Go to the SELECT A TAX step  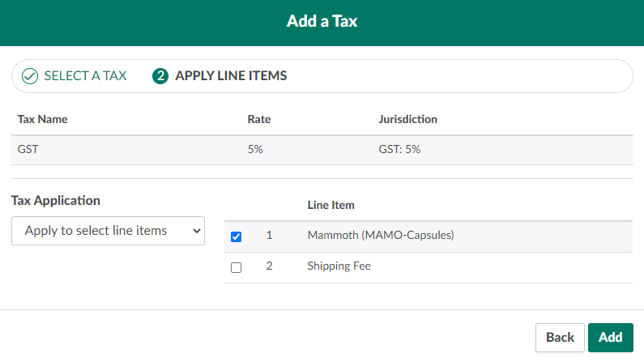(x=85, y=76)
